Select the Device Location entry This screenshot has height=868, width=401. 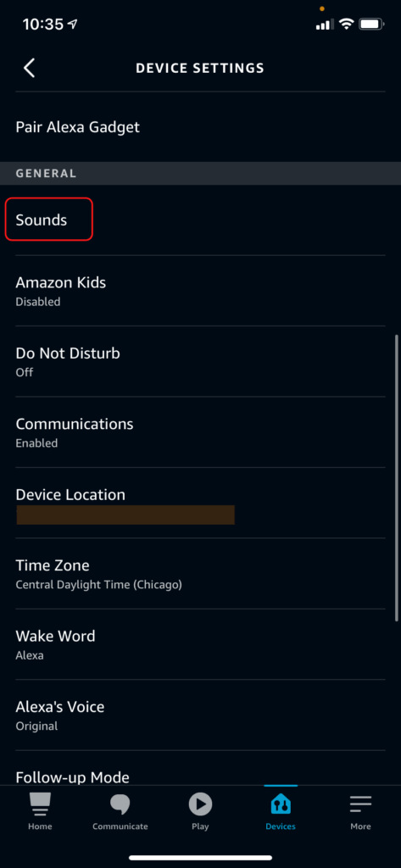pyautogui.click(x=200, y=503)
